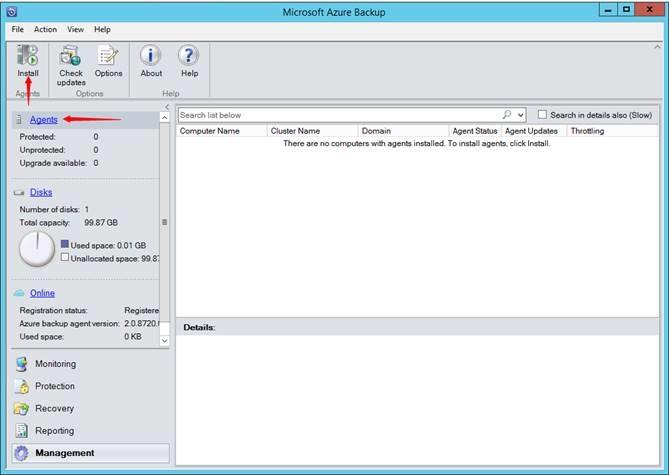
Task: Open the View menu
Action: (75, 30)
